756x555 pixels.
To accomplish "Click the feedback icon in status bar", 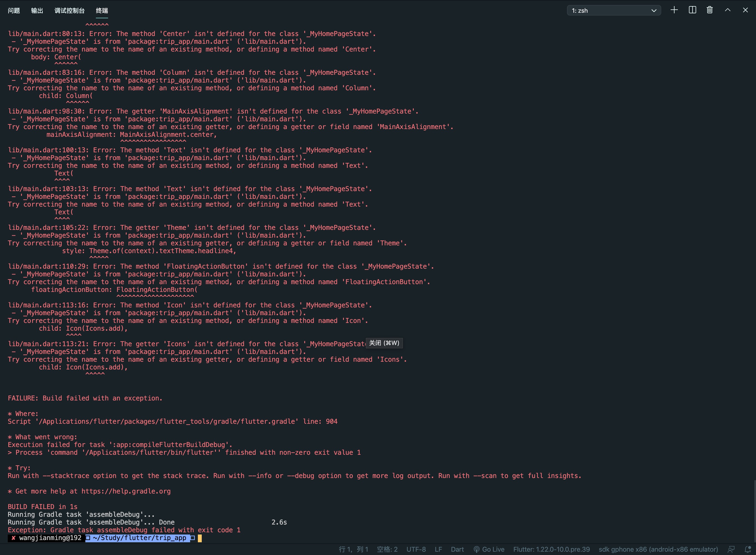I will (x=731, y=549).
